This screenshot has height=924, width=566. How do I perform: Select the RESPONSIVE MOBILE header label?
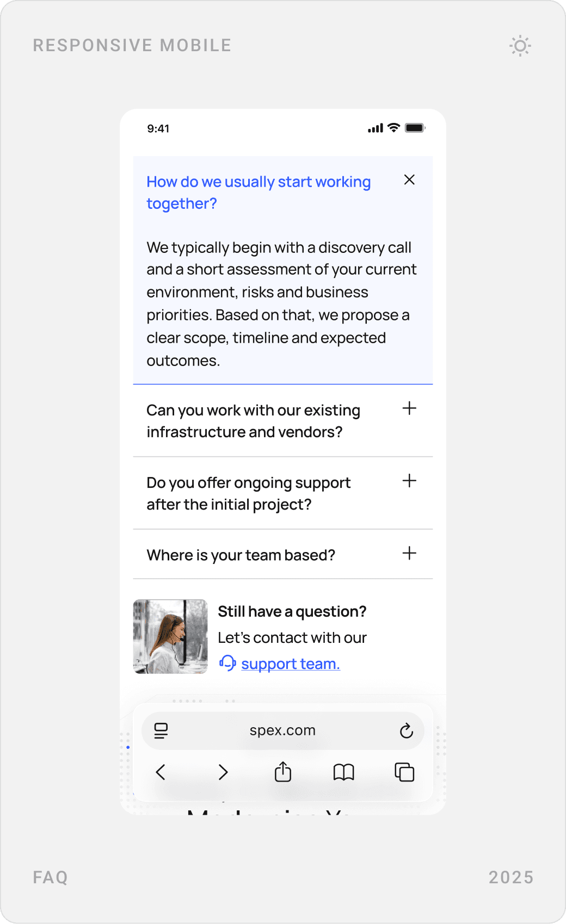pos(132,45)
